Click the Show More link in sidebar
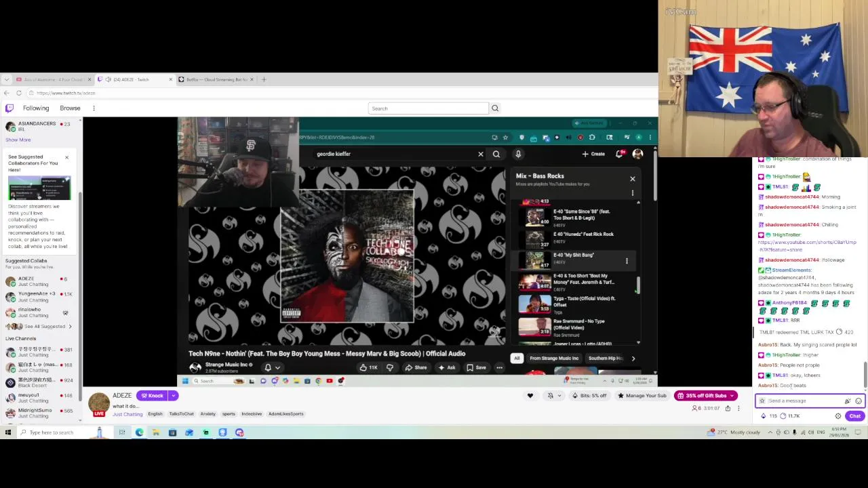Image resolution: width=868 pixels, height=488 pixels. [18, 140]
